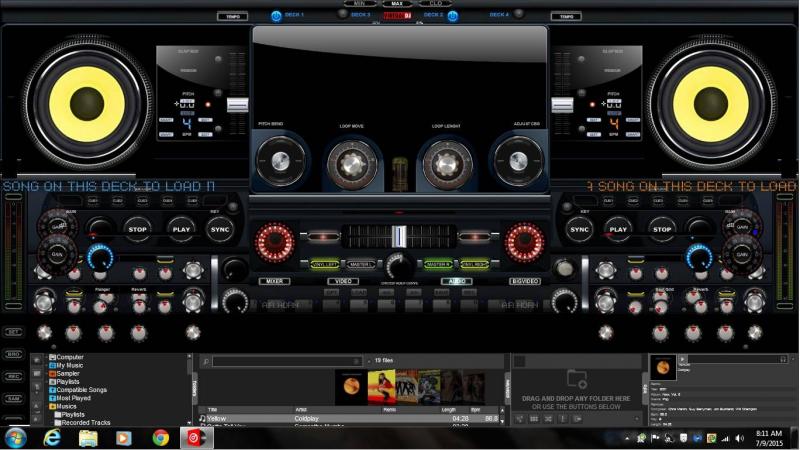Toggle Deck 2 power button
The width and height of the screenshot is (800, 450).
452,15
